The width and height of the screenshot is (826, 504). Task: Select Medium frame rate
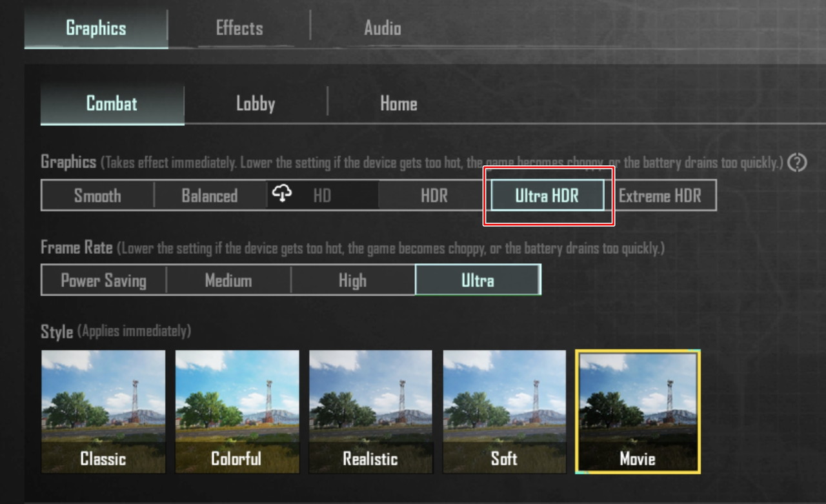pyautogui.click(x=228, y=280)
